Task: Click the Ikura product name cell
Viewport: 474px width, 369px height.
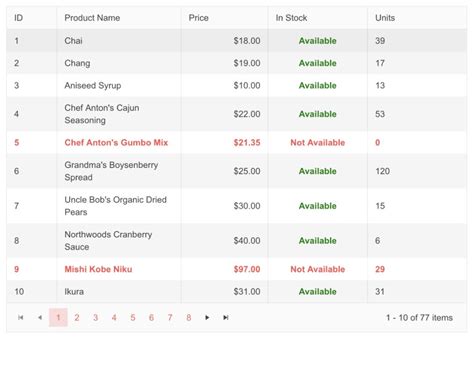Action: point(119,291)
